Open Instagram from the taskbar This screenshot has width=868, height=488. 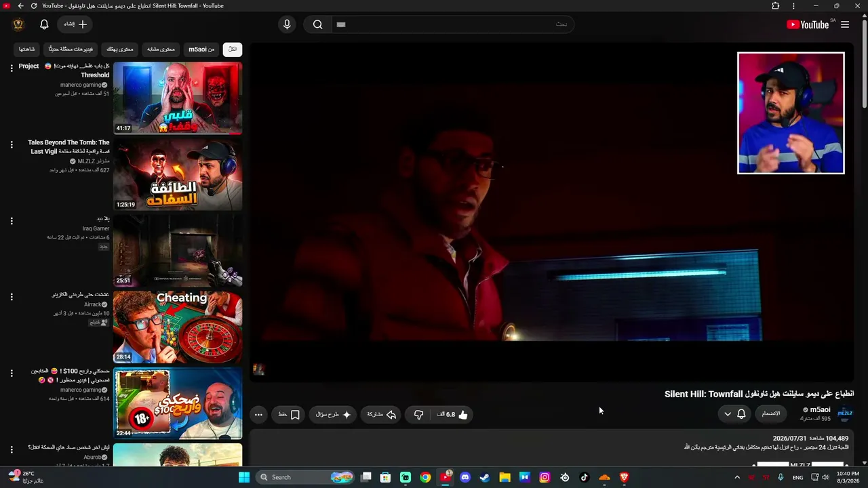(x=545, y=477)
